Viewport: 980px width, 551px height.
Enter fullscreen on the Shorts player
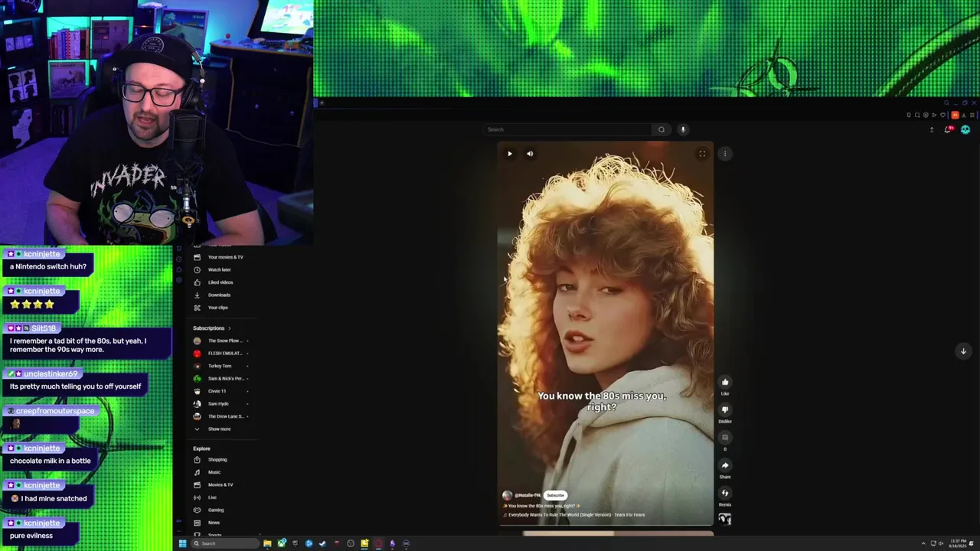pyautogui.click(x=702, y=154)
